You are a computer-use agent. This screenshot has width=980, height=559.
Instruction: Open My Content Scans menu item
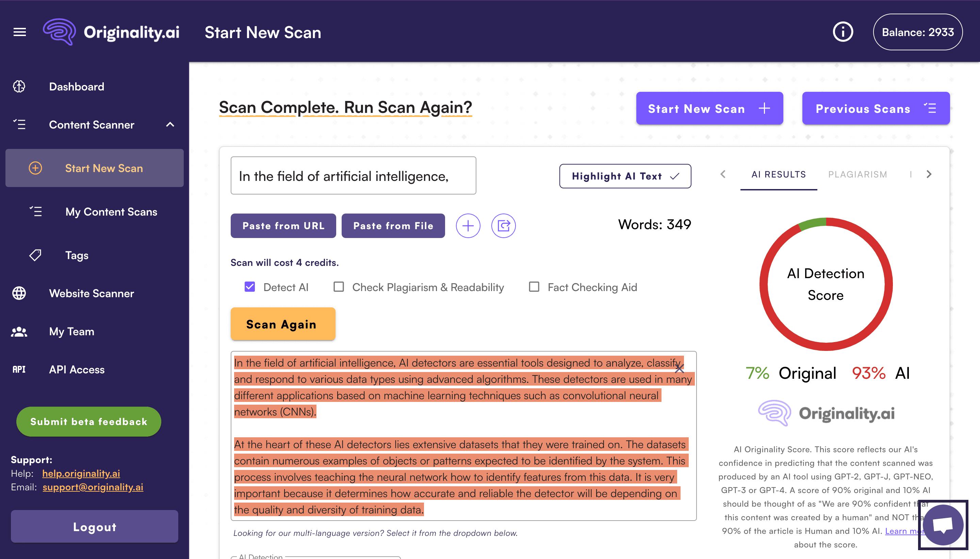tap(111, 211)
